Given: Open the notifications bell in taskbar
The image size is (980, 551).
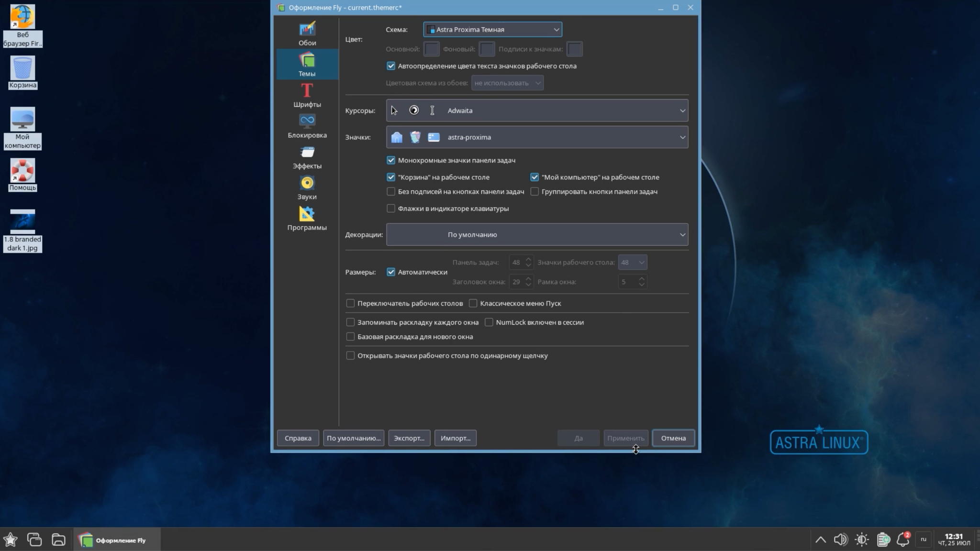Looking at the screenshot, I should (x=902, y=540).
